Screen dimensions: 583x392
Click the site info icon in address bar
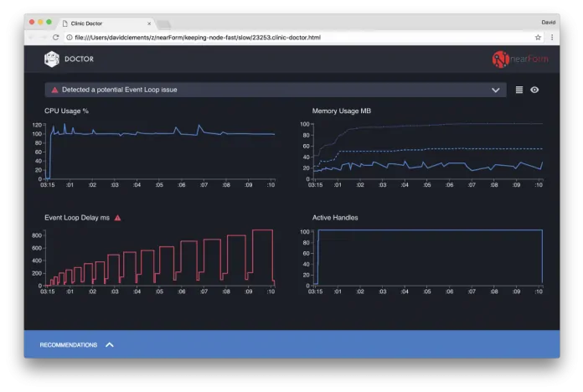[x=70, y=37]
